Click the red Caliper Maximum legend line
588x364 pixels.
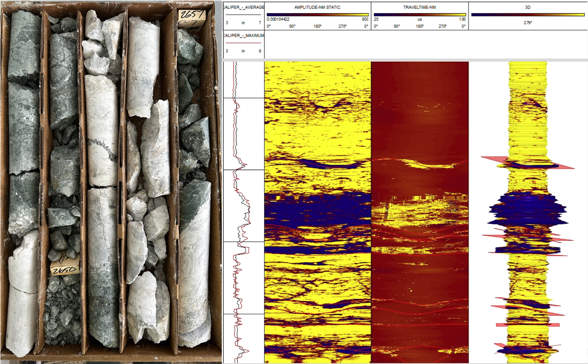coord(243,43)
